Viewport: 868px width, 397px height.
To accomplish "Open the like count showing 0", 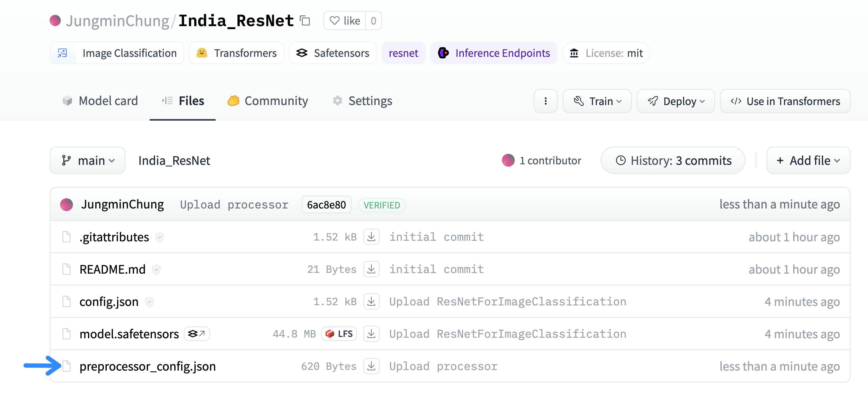I will point(373,20).
